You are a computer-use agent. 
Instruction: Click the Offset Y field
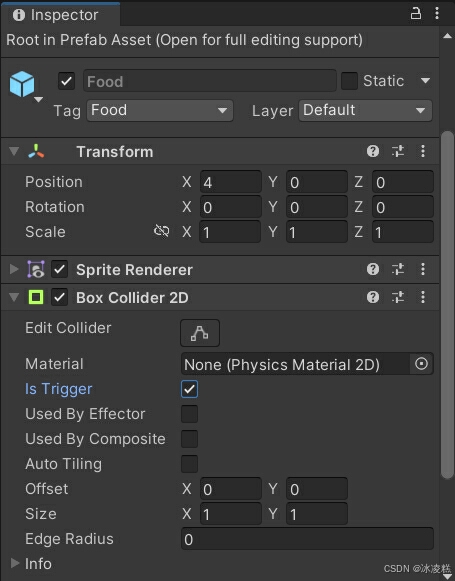[317, 489]
